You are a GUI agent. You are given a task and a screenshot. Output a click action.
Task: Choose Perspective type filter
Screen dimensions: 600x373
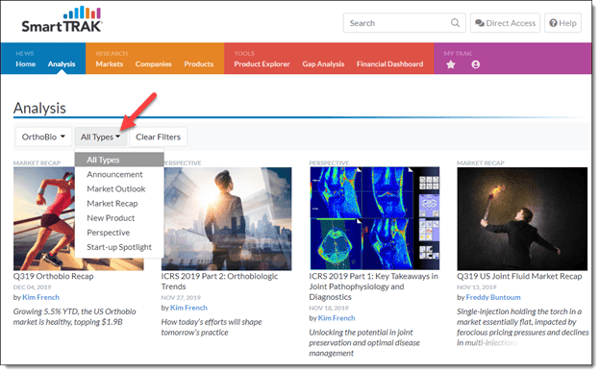click(119, 233)
